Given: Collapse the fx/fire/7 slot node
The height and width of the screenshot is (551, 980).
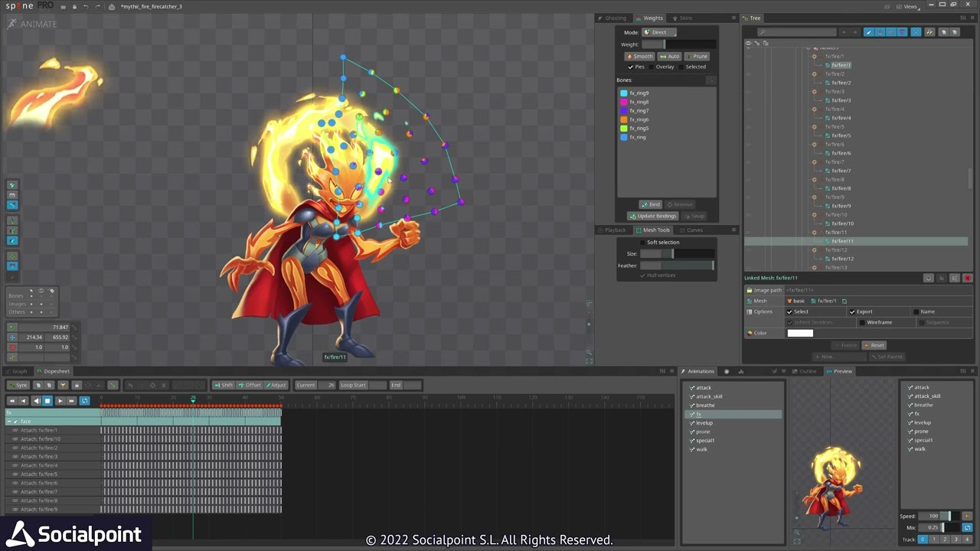Looking at the screenshot, I should click(x=814, y=162).
